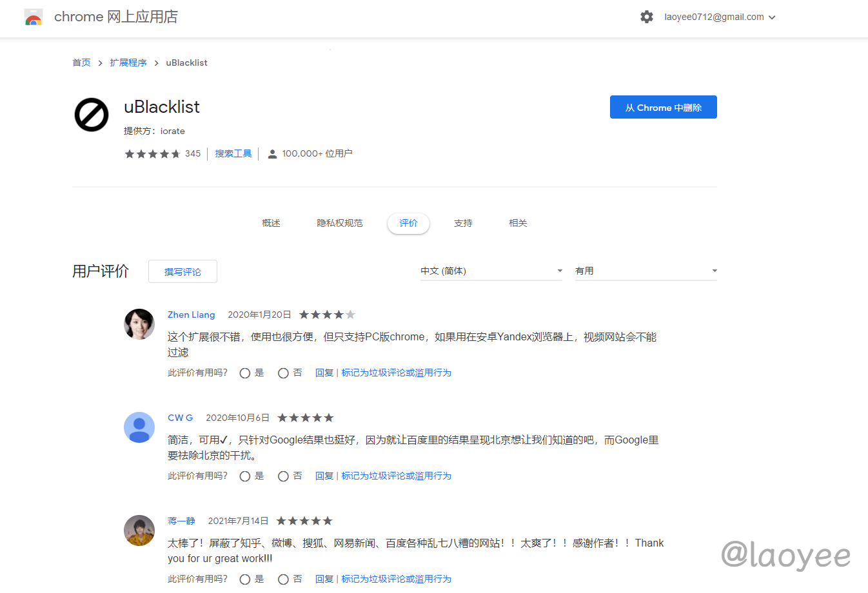This screenshot has width=868, height=593.
Task: Click 蒋一静's profile avatar photo
Action: pyautogui.click(x=139, y=530)
